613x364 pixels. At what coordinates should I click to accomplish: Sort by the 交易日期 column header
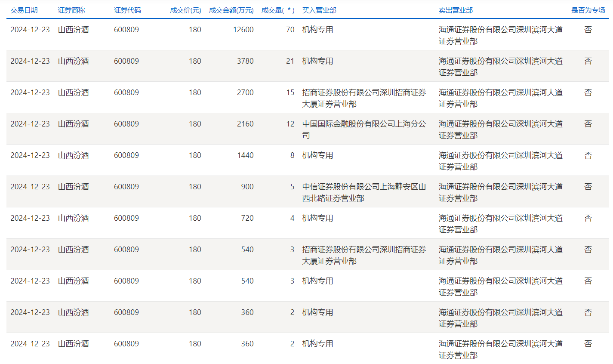pos(24,10)
